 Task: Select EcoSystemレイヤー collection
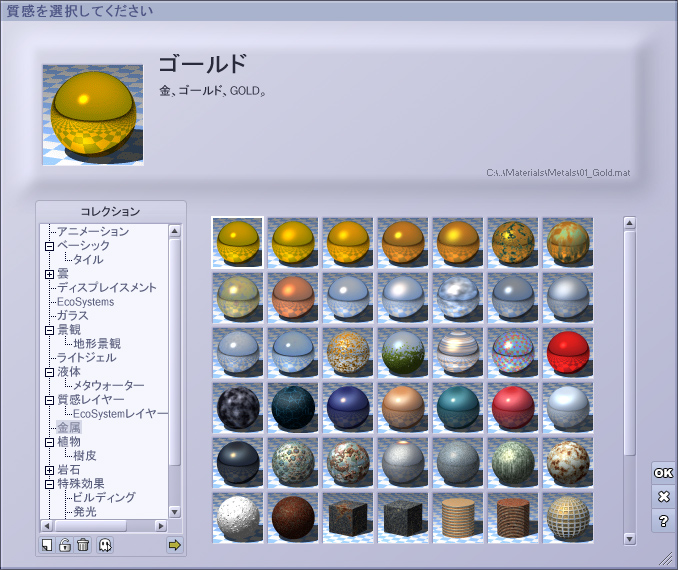point(120,414)
